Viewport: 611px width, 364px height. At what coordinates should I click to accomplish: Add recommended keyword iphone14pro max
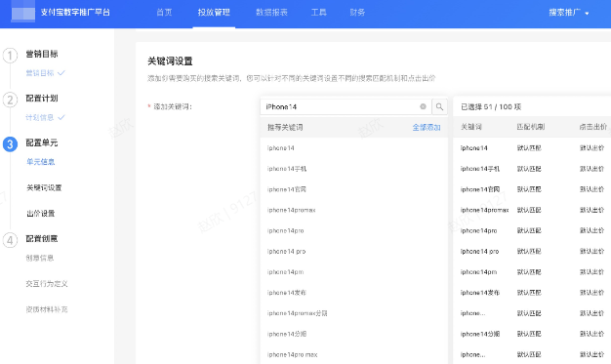click(292, 354)
